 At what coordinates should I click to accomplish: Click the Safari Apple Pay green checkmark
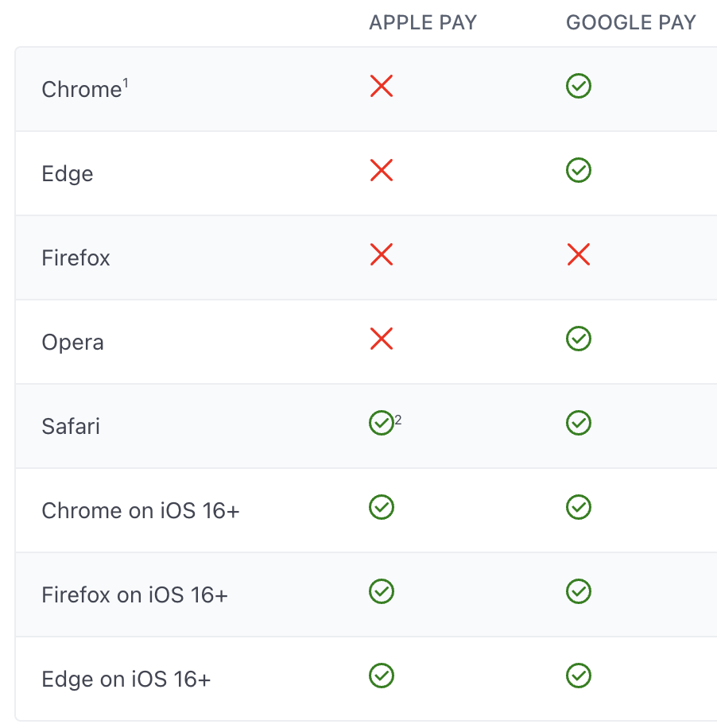[382, 423]
